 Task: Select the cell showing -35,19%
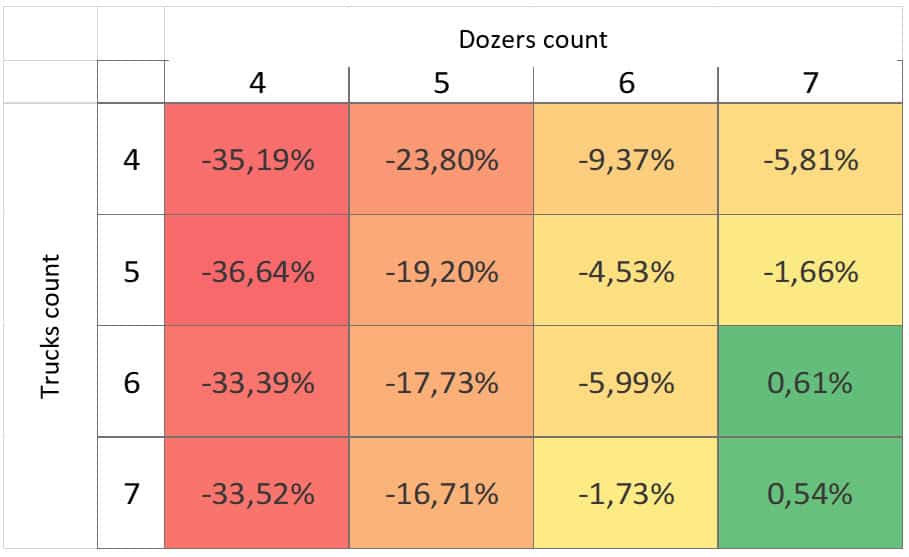(257, 159)
